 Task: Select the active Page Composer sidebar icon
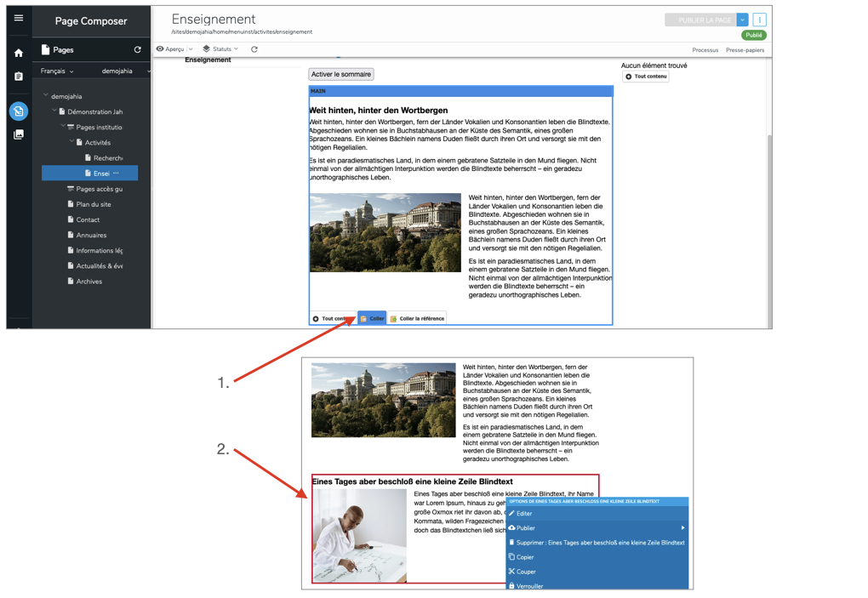coord(19,111)
